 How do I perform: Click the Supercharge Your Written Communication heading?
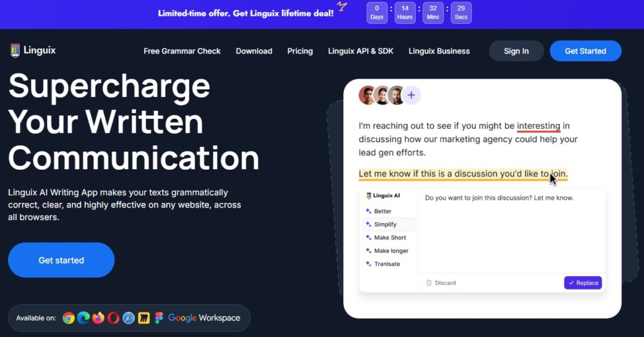coord(133,122)
